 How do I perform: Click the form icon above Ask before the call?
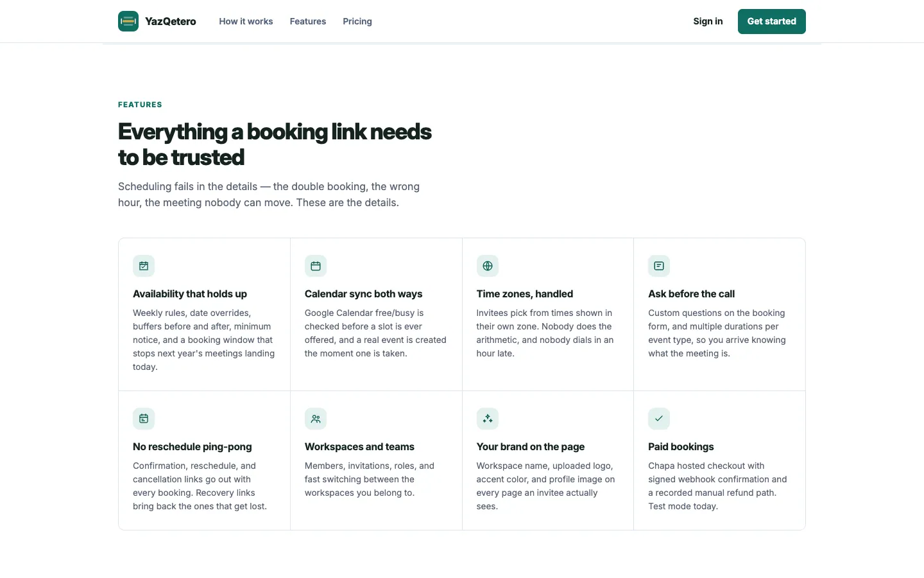tap(659, 266)
